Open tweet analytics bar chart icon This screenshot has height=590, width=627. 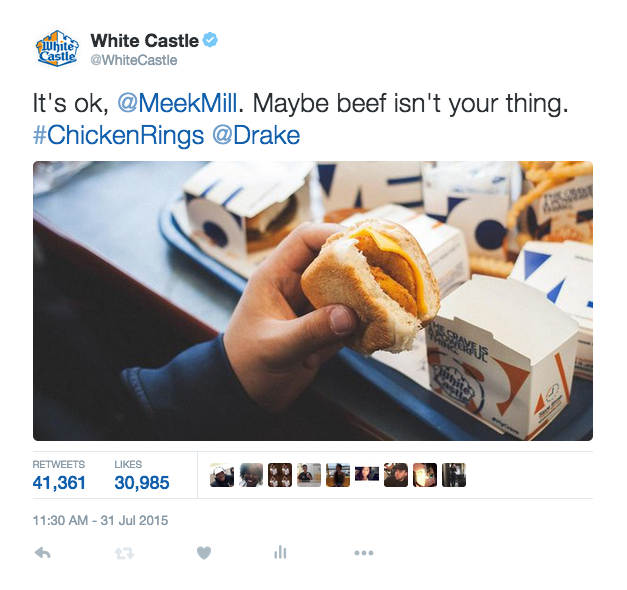point(280,552)
